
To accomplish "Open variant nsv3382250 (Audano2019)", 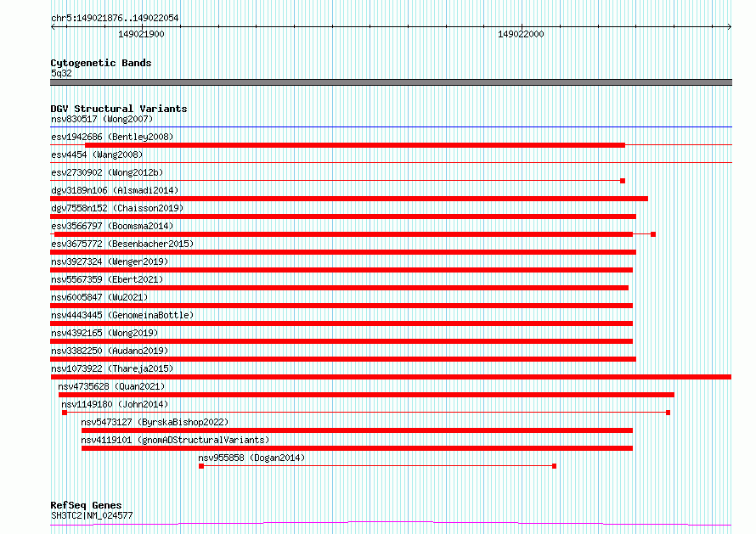I will click(110, 351).
